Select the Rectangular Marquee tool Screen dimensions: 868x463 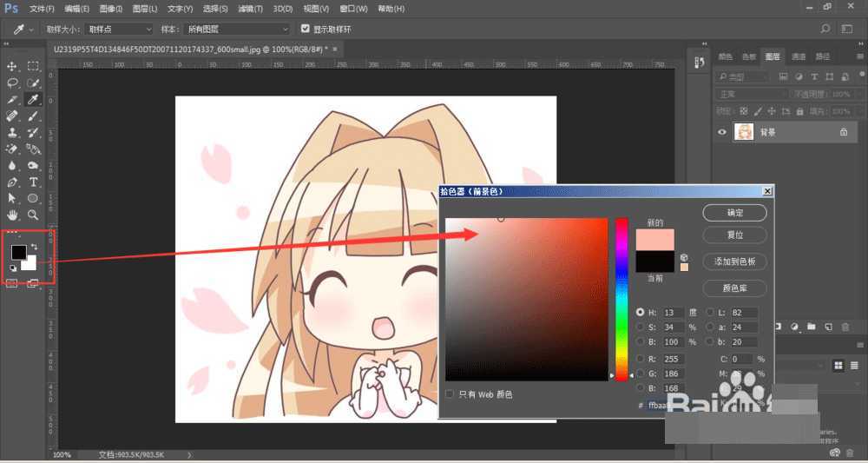[33, 66]
